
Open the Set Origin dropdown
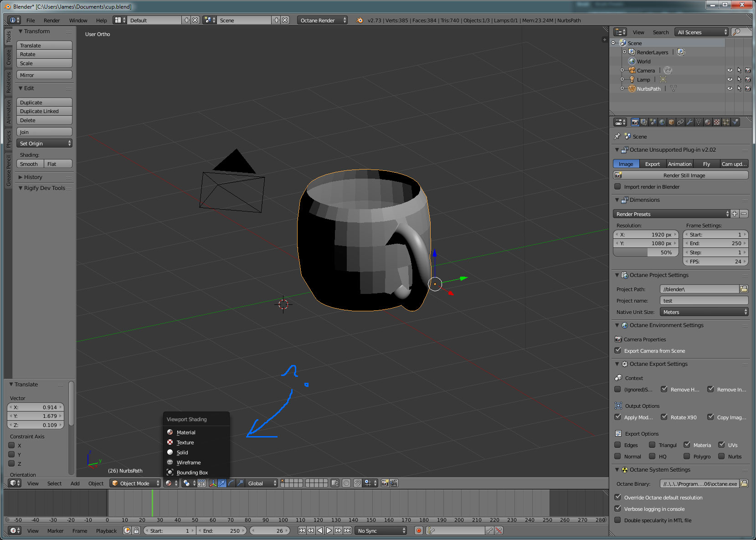click(44, 144)
